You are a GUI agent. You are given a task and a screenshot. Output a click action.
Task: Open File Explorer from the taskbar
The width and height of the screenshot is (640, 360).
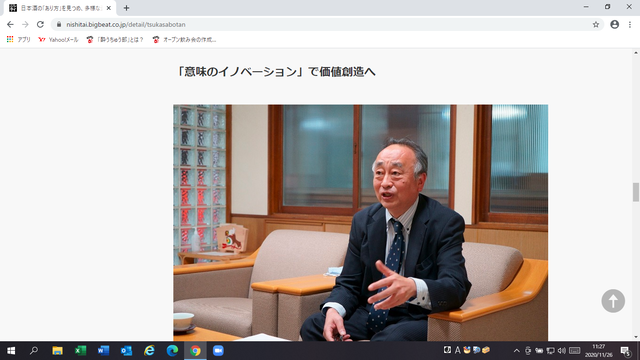pos(57,351)
